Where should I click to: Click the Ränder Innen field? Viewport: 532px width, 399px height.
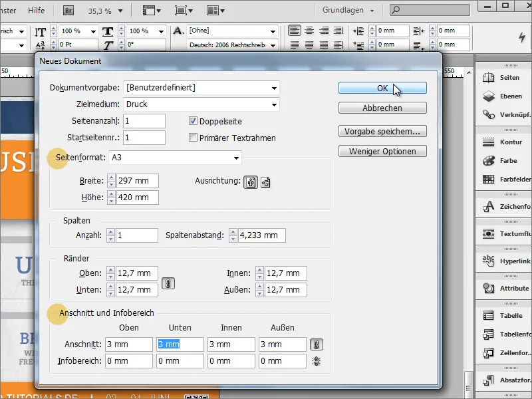click(x=286, y=273)
